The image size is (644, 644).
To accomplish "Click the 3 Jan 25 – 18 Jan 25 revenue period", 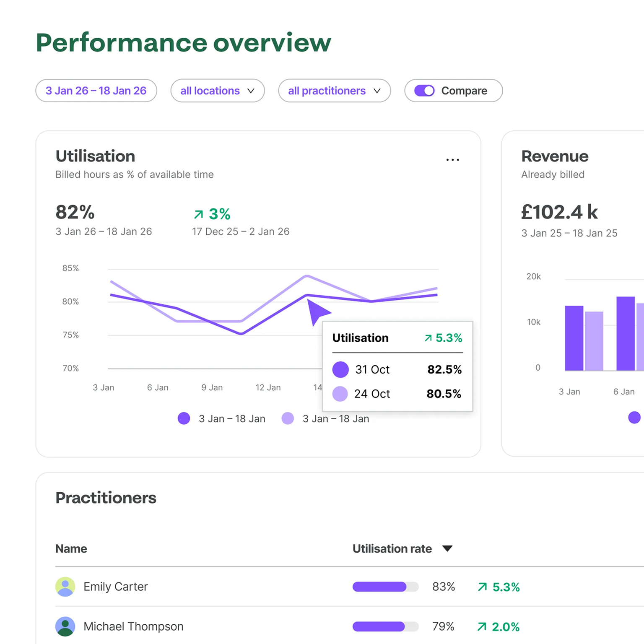I will (569, 233).
